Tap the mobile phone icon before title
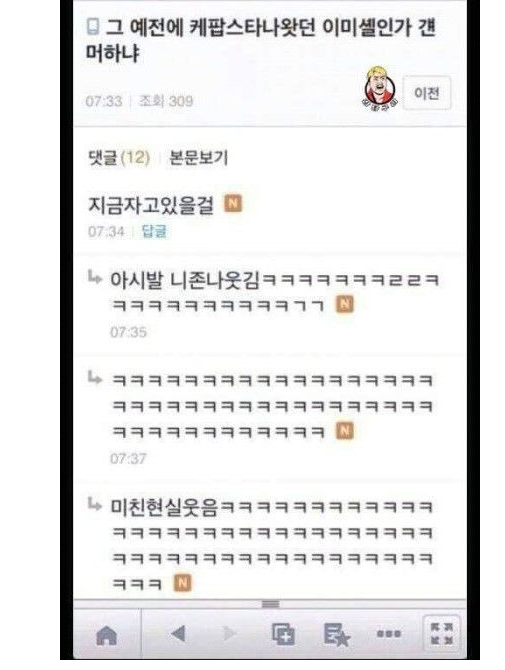Viewport: 505px width, 670px height. (93, 26)
